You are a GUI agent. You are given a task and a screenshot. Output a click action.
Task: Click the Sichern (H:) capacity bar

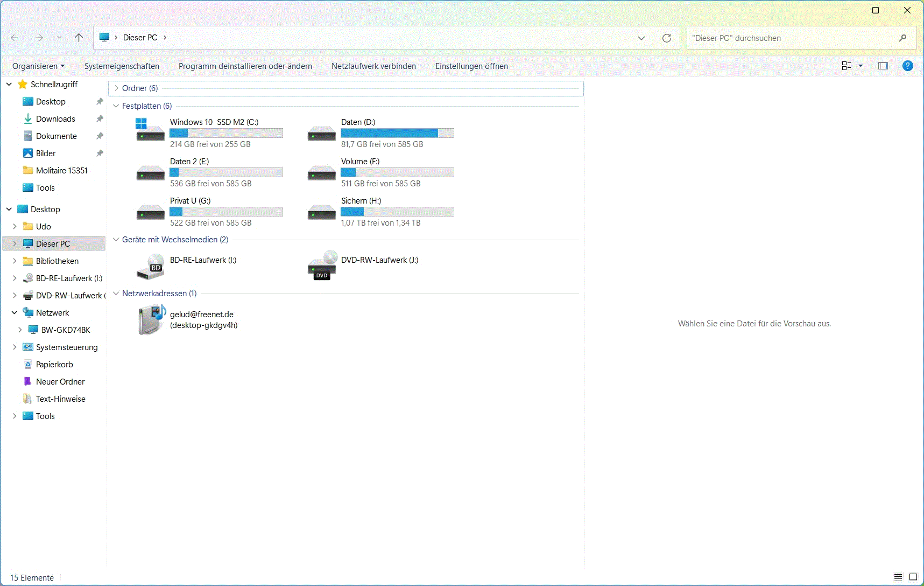397,212
